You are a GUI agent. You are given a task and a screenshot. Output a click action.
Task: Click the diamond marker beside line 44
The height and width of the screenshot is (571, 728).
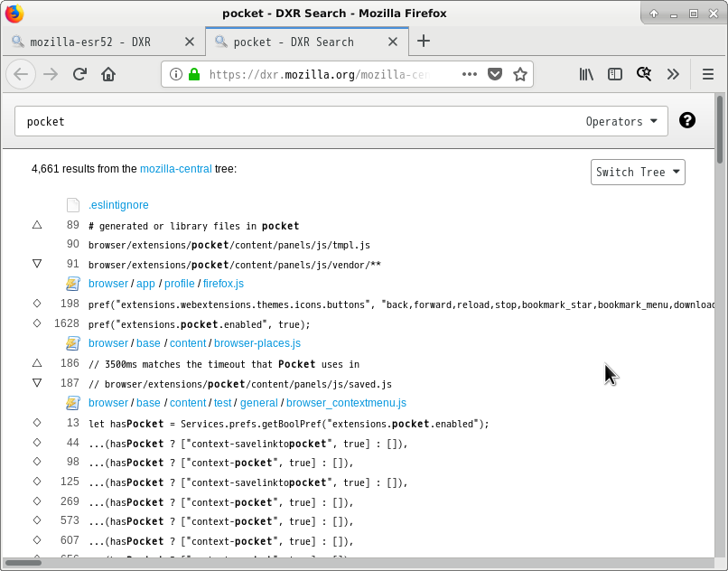[37, 443]
